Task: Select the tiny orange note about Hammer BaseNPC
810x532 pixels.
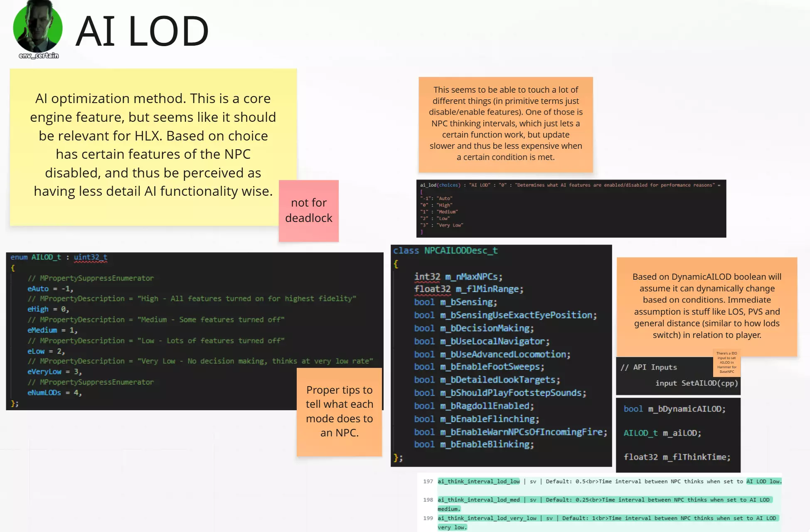Action: coord(727,362)
